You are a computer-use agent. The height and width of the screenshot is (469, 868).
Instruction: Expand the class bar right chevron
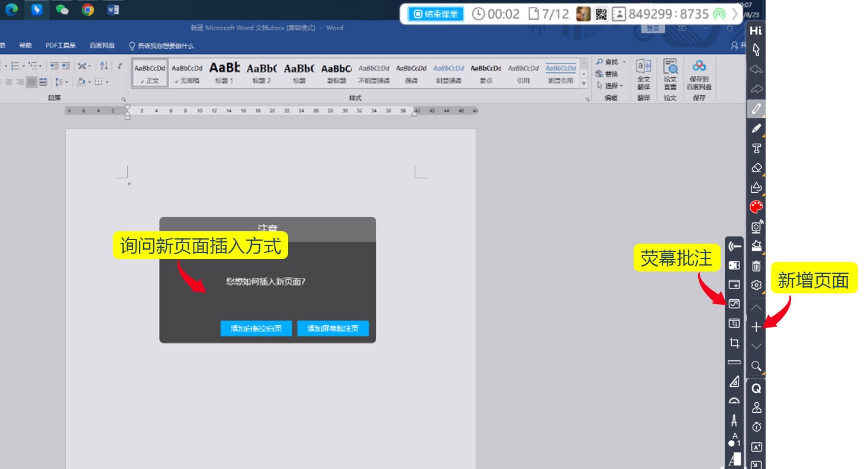click(x=735, y=14)
